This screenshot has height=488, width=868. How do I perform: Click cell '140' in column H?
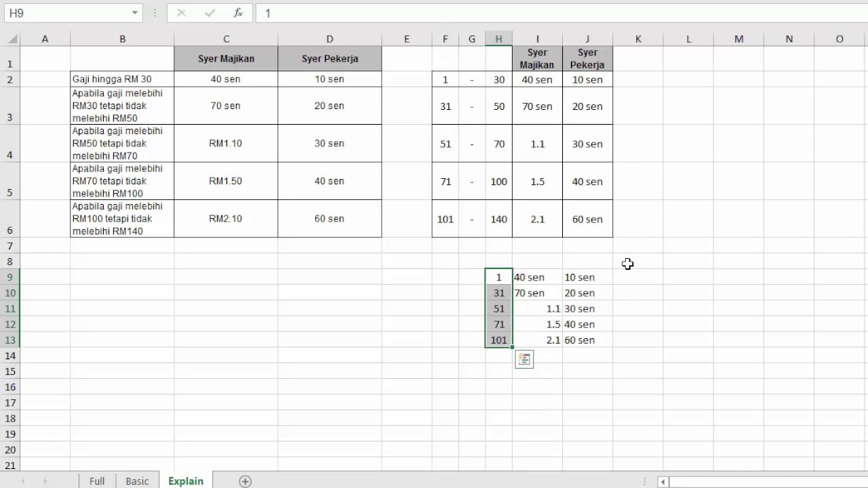[x=498, y=219]
